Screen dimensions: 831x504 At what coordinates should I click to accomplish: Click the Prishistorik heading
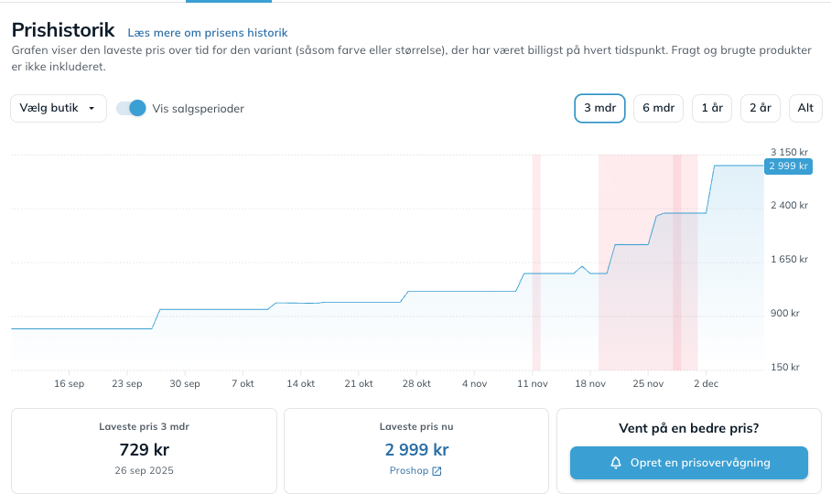(63, 30)
